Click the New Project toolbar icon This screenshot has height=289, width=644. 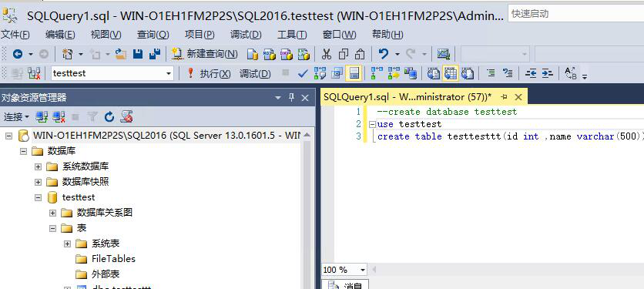pyautogui.click(x=67, y=54)
